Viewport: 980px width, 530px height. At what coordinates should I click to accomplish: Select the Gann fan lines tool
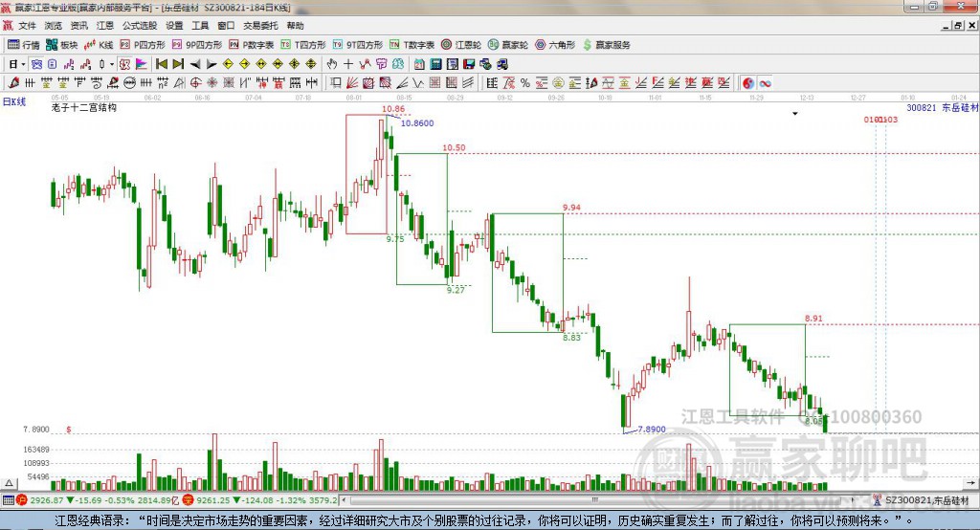352,82
